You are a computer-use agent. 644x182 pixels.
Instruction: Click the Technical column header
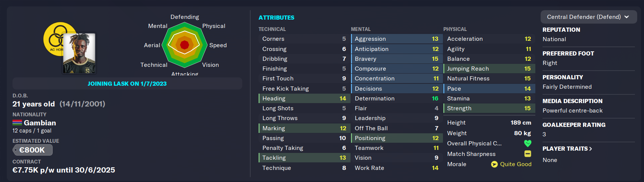coord(272,29)
